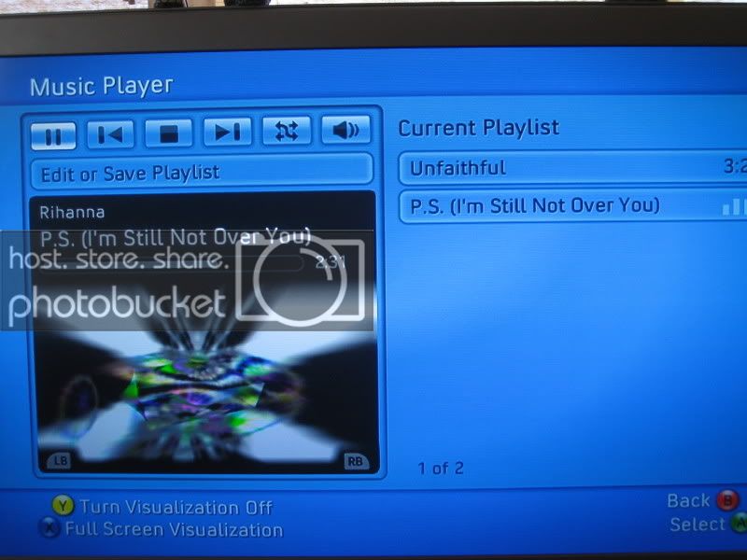Select P.S. (I'm Still Not Over You) playlist row
Screen dimensions: 747x560
tap(572, 205)
